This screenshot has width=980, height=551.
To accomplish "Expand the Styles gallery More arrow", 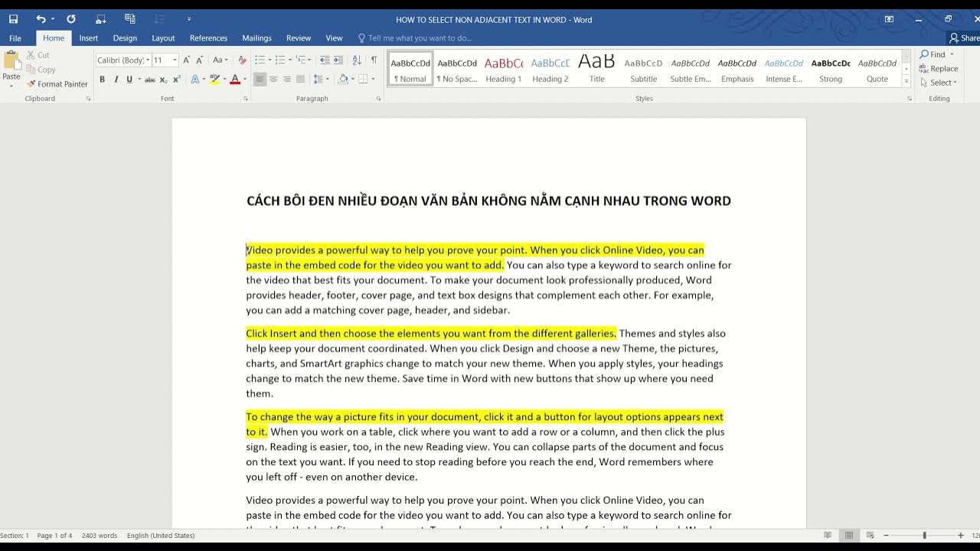I will tap(906, 81).
